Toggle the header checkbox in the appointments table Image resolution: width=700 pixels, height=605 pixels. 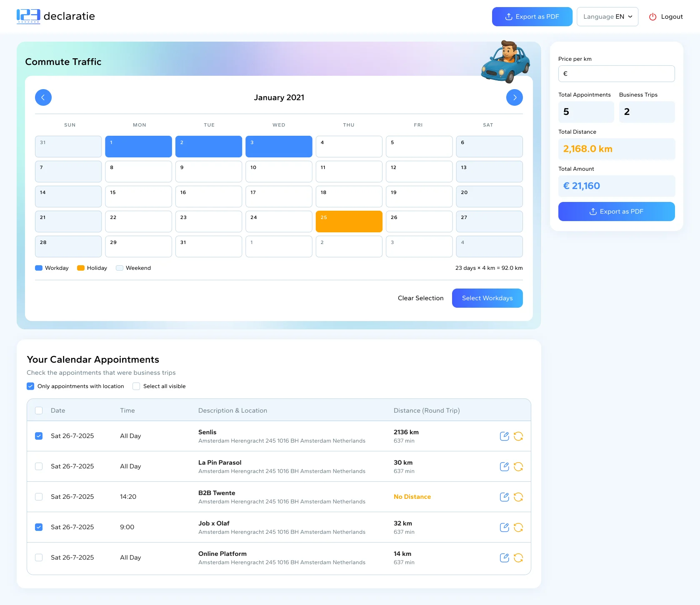(x=39, y=410)
